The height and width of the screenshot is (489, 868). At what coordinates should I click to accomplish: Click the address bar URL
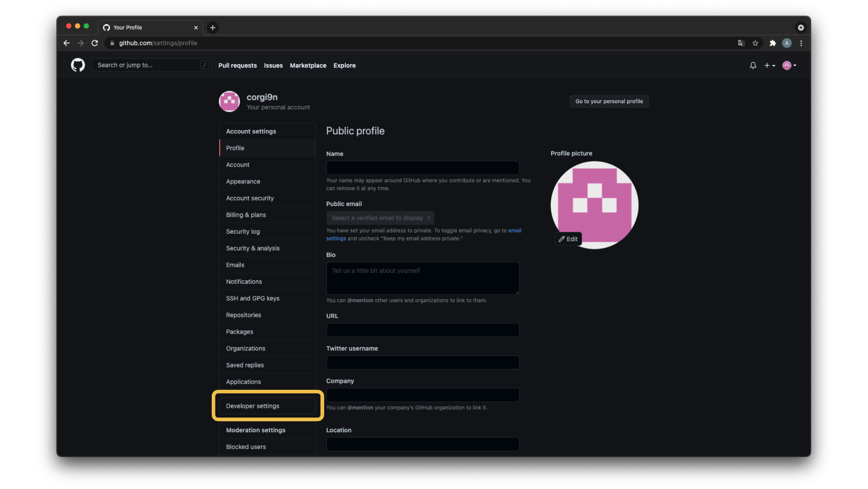(x=158, y=43)
